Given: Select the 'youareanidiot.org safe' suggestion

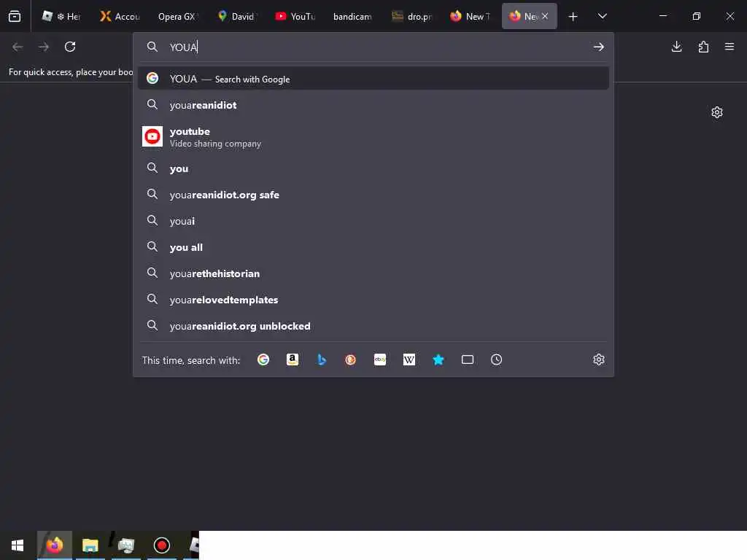Looking at the screenshot, I should pos(373,195).
